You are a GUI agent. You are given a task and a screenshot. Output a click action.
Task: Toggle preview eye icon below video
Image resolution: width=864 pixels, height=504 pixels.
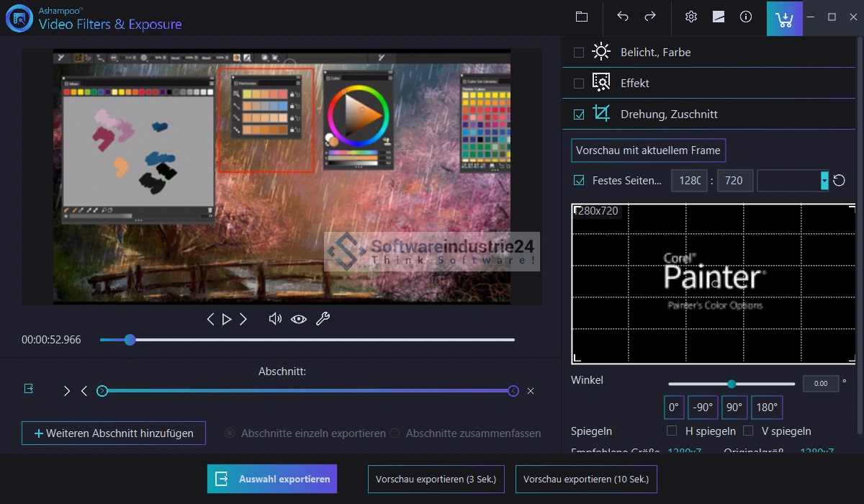(299, 319)
